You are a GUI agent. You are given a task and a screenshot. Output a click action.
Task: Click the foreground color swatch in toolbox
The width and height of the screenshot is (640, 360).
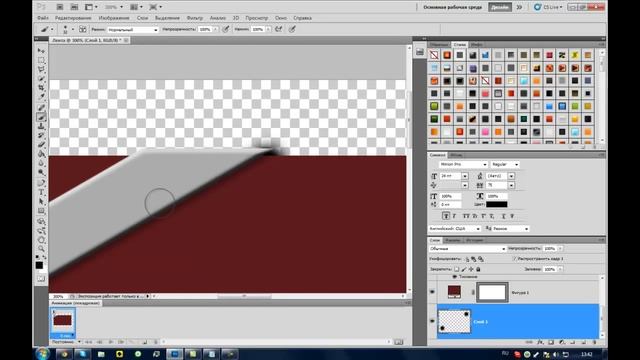coord(39,265)
